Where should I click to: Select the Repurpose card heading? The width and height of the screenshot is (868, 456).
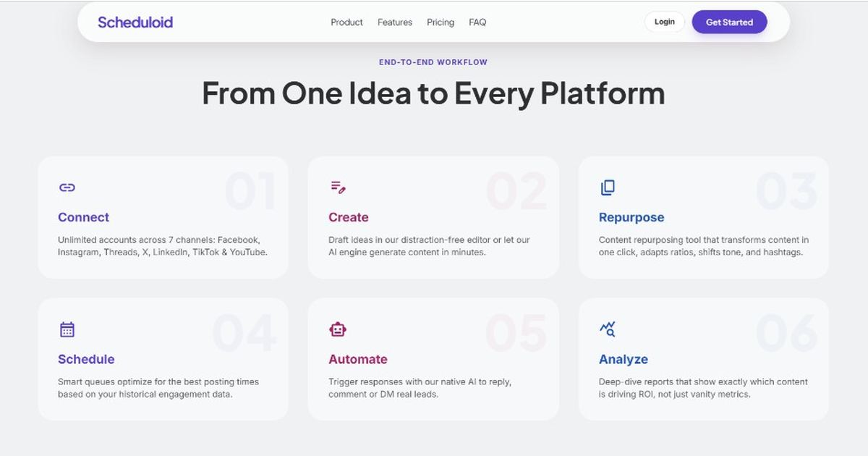click(631, 217)
